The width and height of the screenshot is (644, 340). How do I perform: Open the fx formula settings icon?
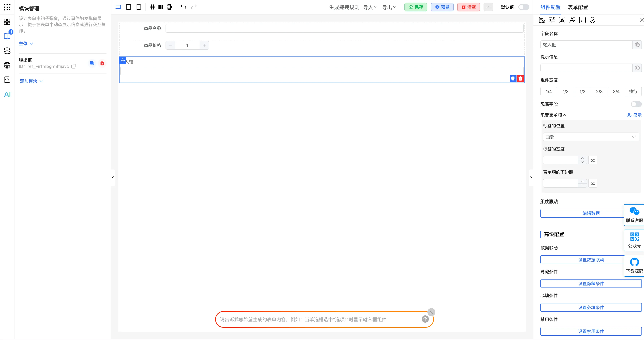click(x=562, y=20)
